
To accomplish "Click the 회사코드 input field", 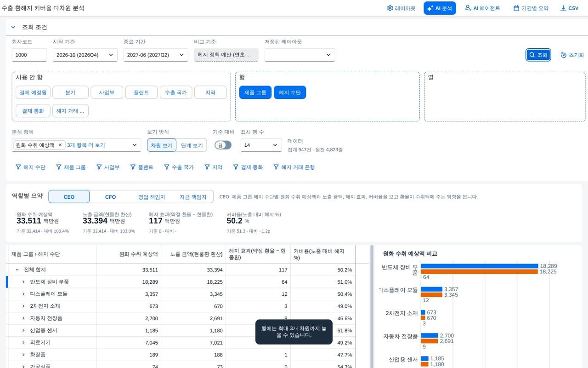I will click(29, 55).
